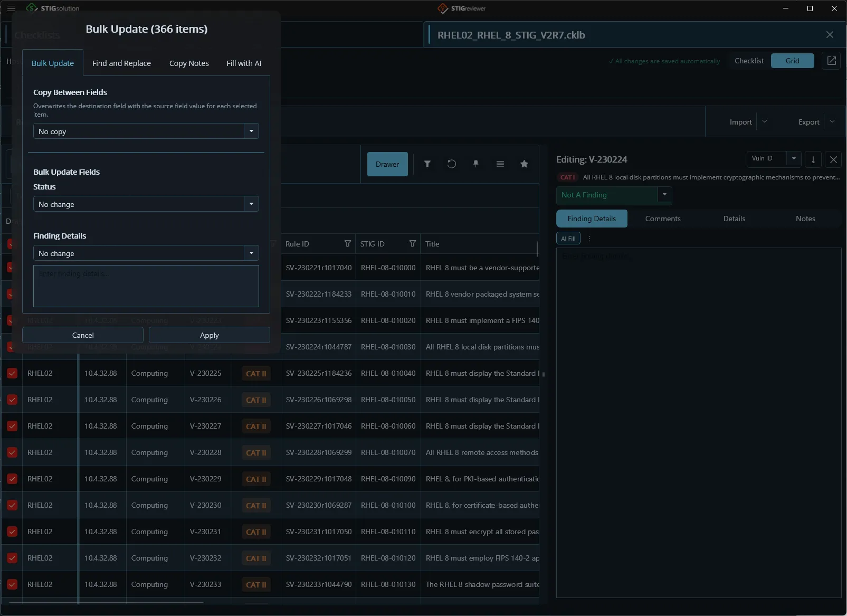Open the Vuln ID sort dropdown
This screenshot has height=616, width=847.
(x=774, y=159)
